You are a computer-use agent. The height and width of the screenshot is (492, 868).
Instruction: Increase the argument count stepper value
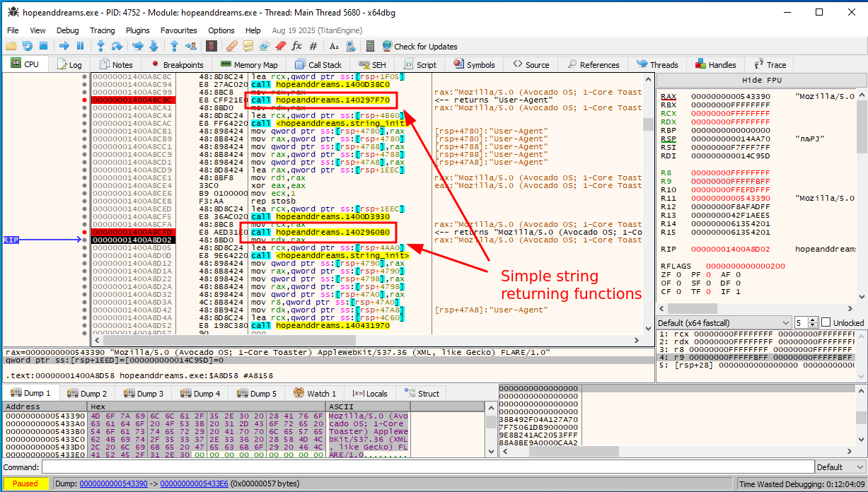pyautogui.click(x=813, y=320)
